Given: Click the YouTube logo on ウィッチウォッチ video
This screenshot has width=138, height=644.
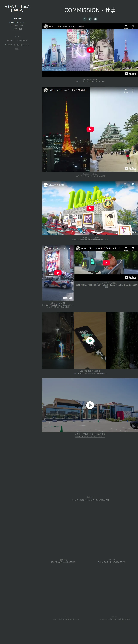Looking at the screenshot, I should (130, 74).
